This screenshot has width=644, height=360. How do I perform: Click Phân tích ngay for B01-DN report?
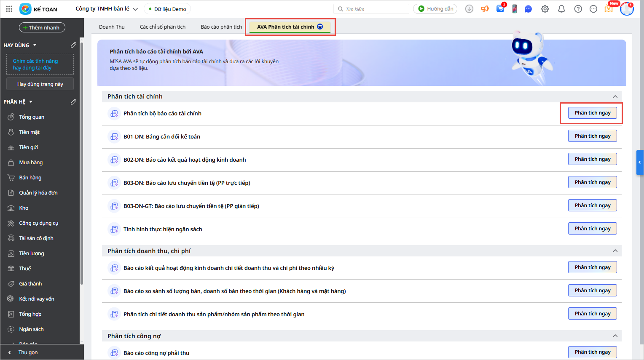coord(592,136)
